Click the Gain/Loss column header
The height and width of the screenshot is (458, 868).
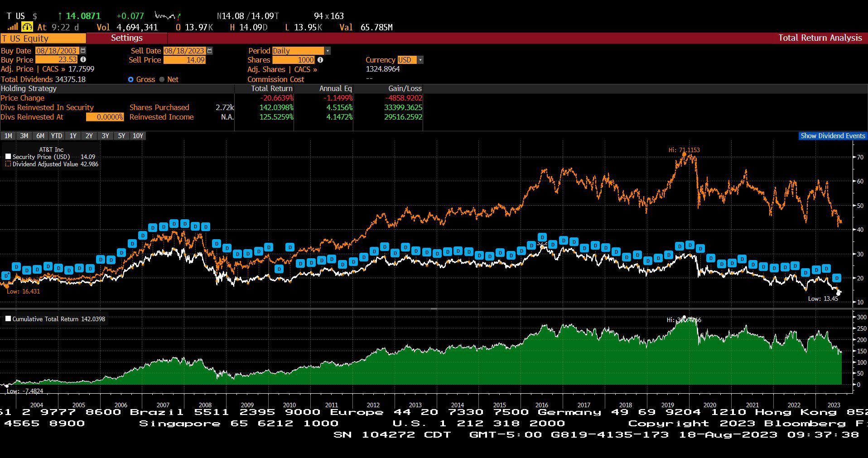point(405,88)
